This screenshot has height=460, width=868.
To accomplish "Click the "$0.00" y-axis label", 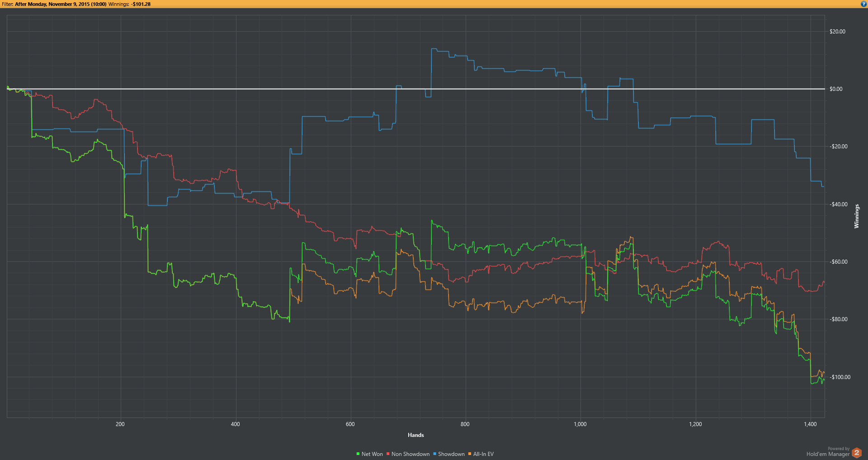I will [x=836, y=89].
